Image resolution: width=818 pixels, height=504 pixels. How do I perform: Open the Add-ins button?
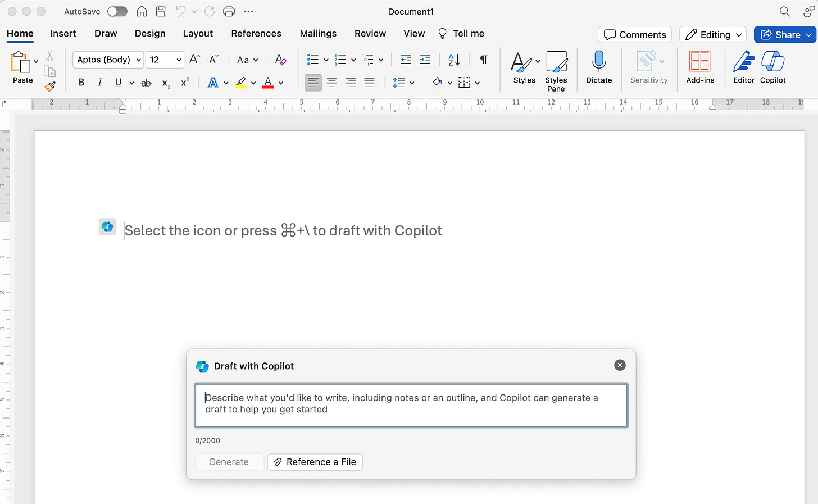(x=700, y=67)
